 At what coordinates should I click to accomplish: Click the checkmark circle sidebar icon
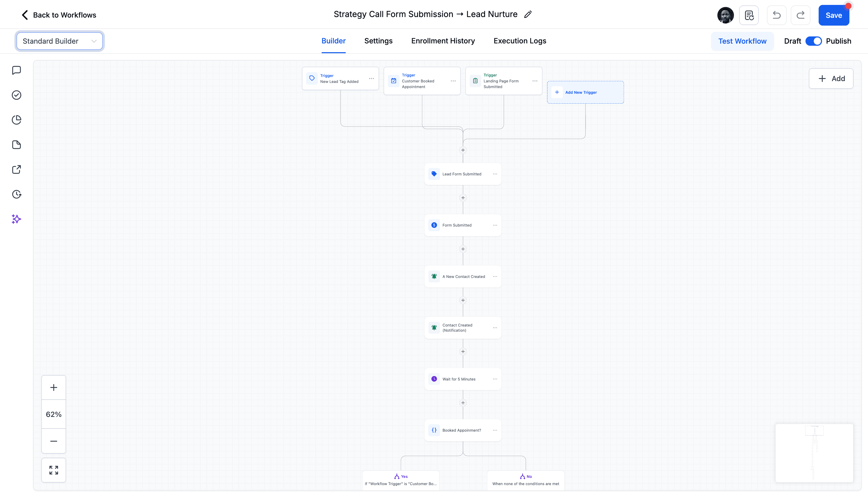point(16,95)
